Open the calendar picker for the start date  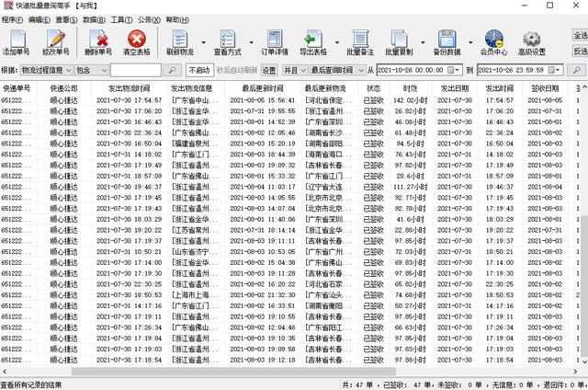point(454,70)
